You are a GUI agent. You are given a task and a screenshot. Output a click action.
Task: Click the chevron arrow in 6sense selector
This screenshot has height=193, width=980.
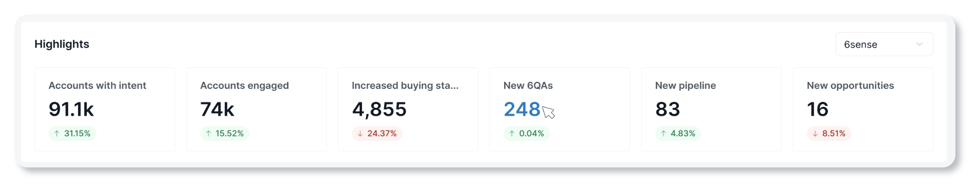919,44
